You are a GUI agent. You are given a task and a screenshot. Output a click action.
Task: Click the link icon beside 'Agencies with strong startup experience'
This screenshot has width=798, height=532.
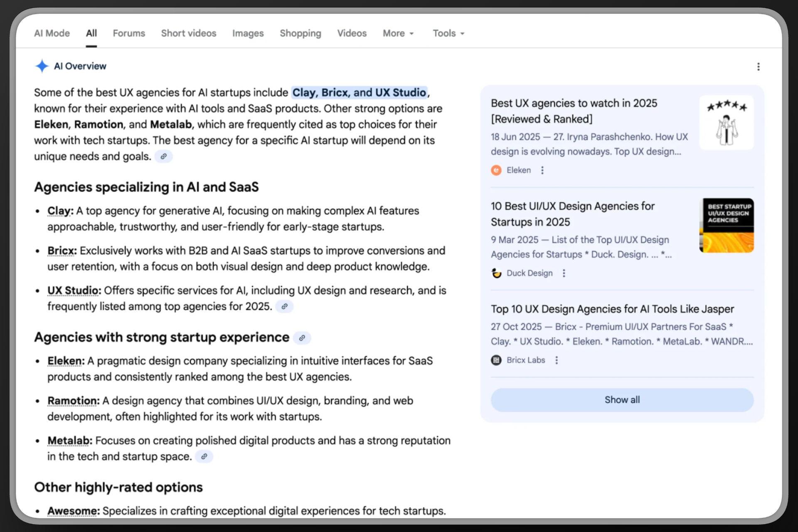[x=302, y=338]
